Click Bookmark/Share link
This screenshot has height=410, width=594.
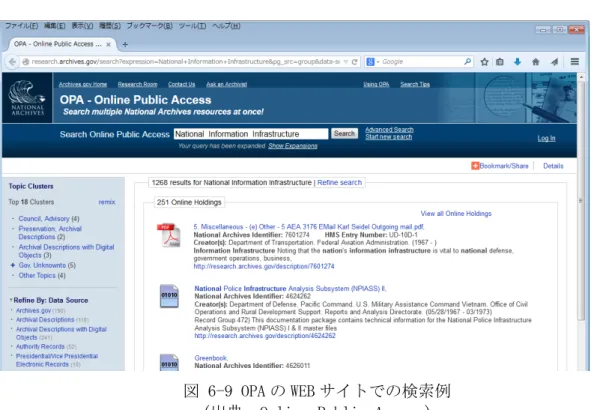tap(504, 166)
